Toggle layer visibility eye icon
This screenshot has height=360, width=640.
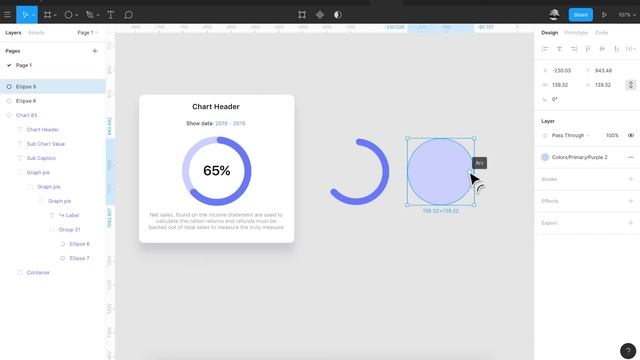[631, 136]
